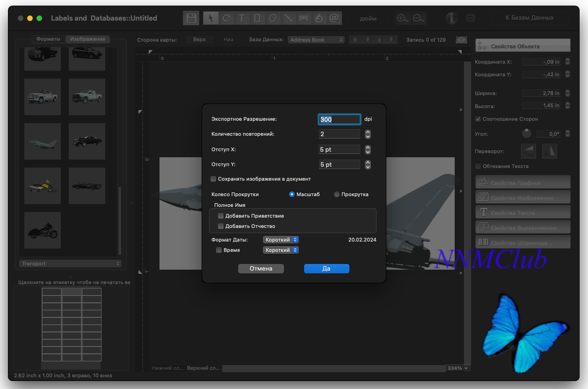The image size is (588, 389).
Task: Click the zoom out magnifier
Action: pos(419,18)
